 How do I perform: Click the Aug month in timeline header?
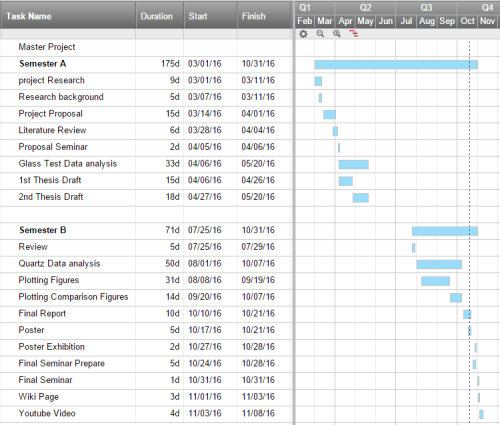[x=427, y=21]
